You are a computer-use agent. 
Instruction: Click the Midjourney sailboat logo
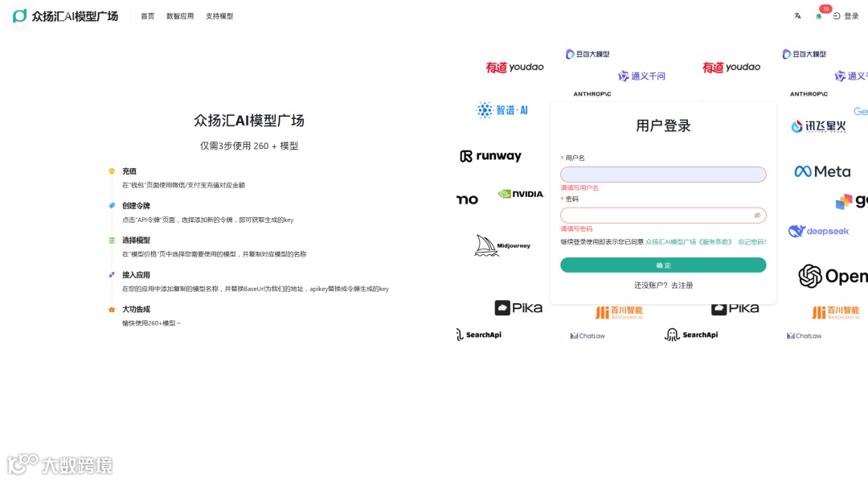(502, 245)
